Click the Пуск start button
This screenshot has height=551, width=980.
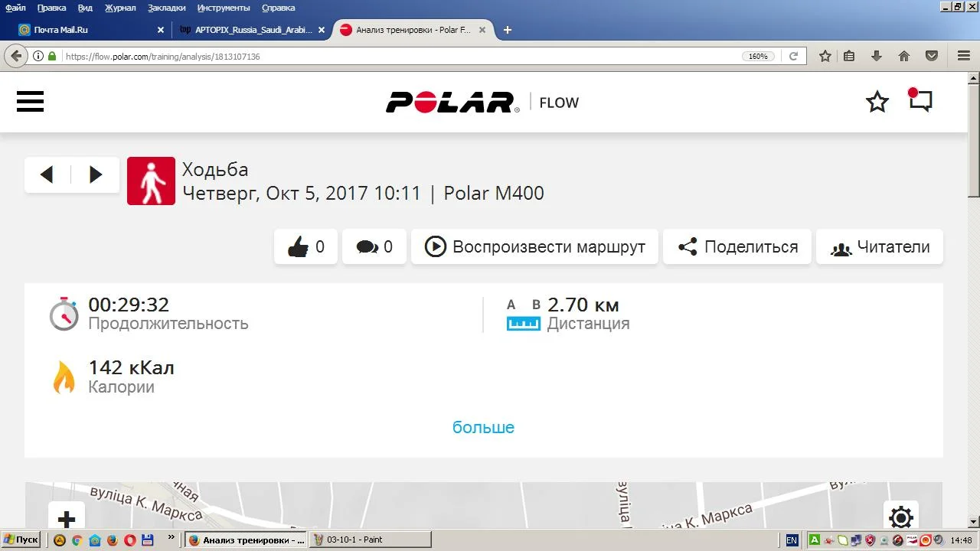click(21, 540)
